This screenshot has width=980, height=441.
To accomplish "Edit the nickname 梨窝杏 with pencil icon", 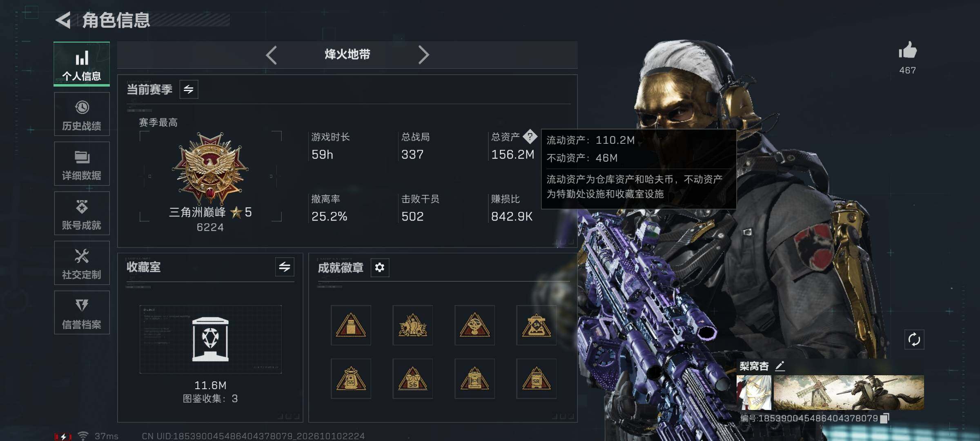I will click(780, 366).
